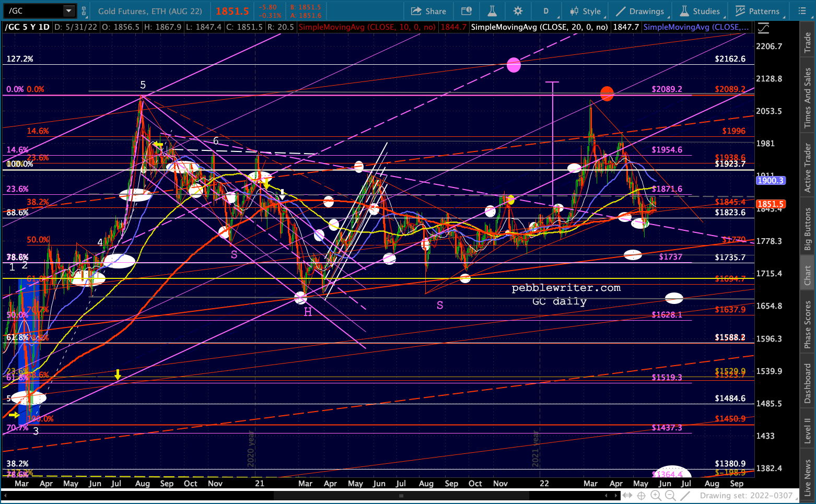Click the chart scale curve icon above price axis
This screenshot has width=816, height=504.
tap(764, 28)
